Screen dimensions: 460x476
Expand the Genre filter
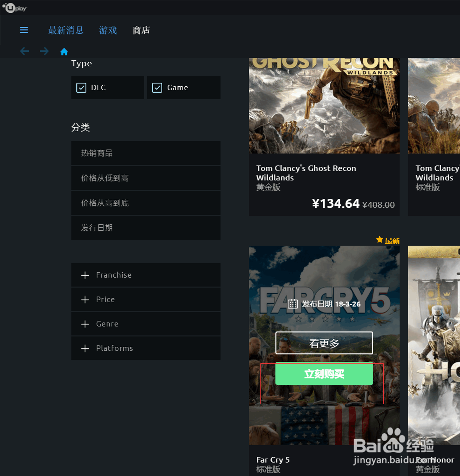(x=146, y=324)
